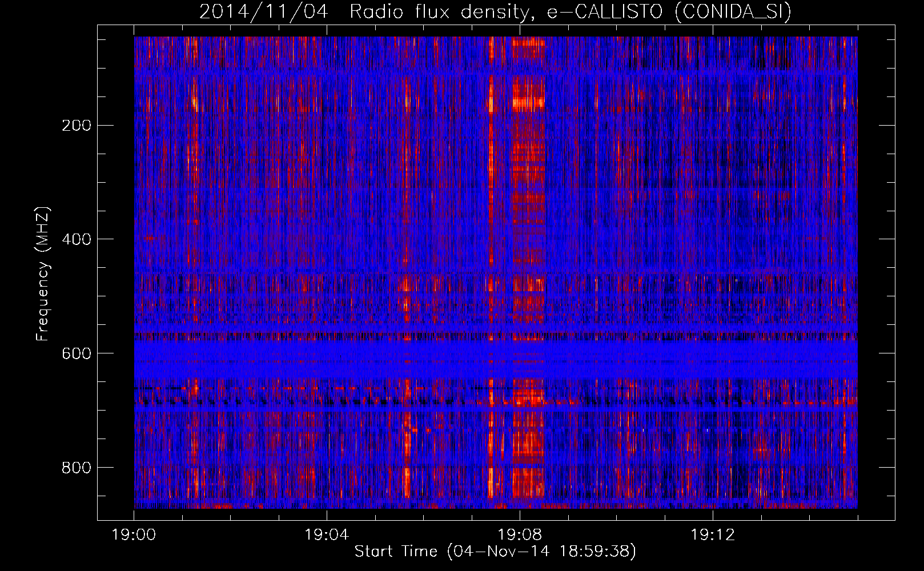Click the 19:08 time tick label
This screenshot has width=924, height=571.
click(x=520, y=535)
